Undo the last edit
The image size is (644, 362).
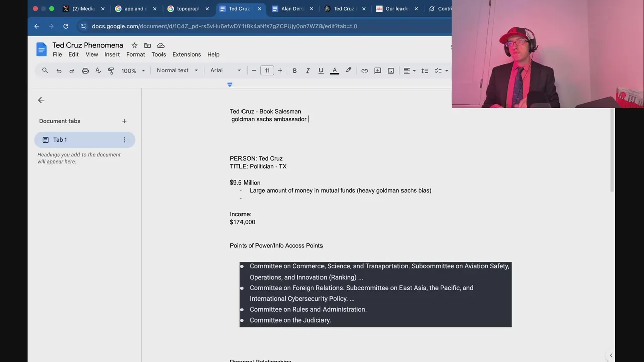pyautogui.click(x=59, y=71)
